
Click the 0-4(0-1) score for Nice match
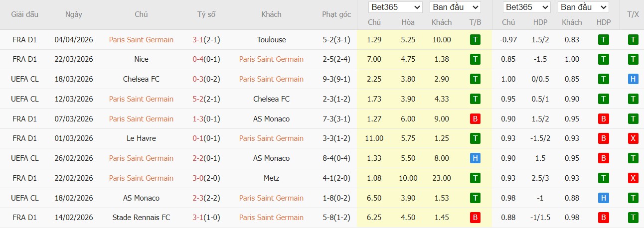206,59
